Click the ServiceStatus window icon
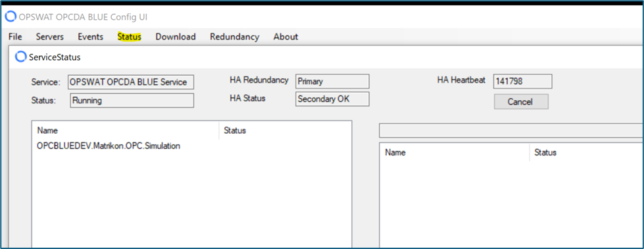Screen dimensions: 644x249 click(20, 57)
